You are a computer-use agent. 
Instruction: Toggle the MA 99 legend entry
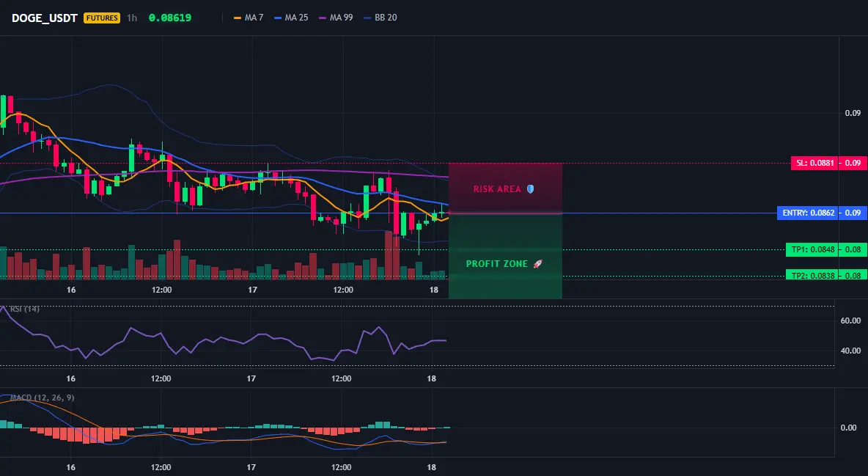336,18
